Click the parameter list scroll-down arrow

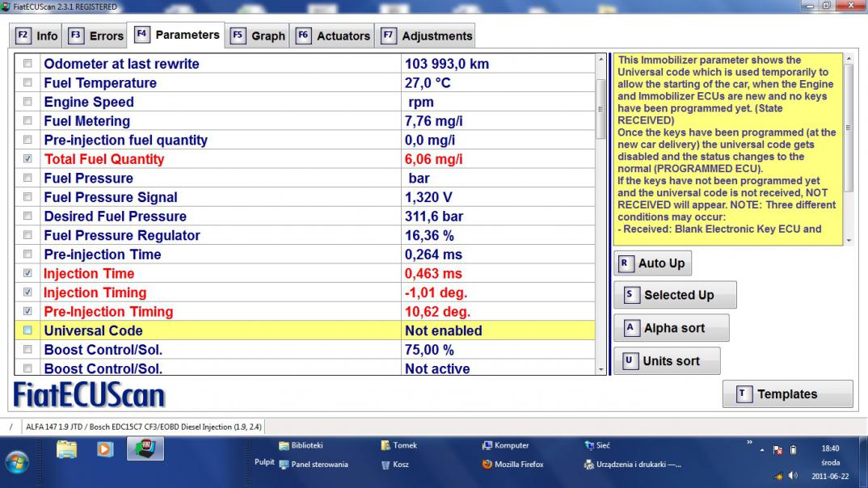(x=600, y=369)
